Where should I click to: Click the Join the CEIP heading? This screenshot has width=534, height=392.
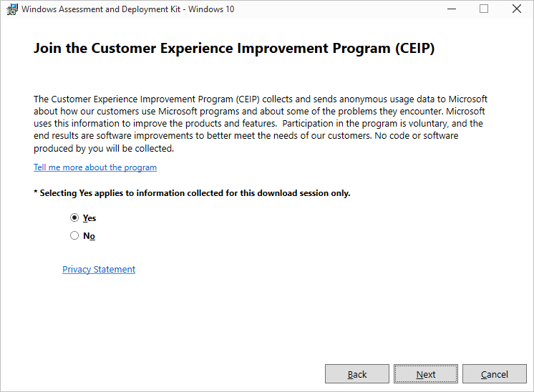pyautogui.click(x=234, y=49)
